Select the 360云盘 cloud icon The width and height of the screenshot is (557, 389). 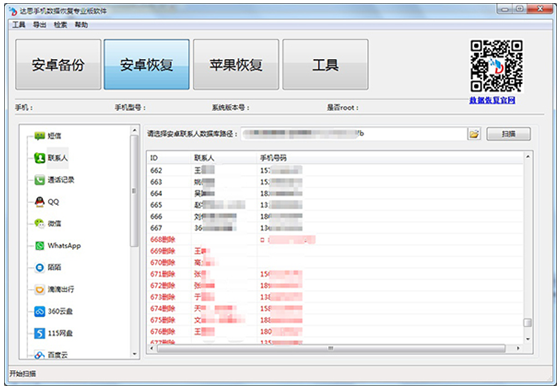(39, 312)
